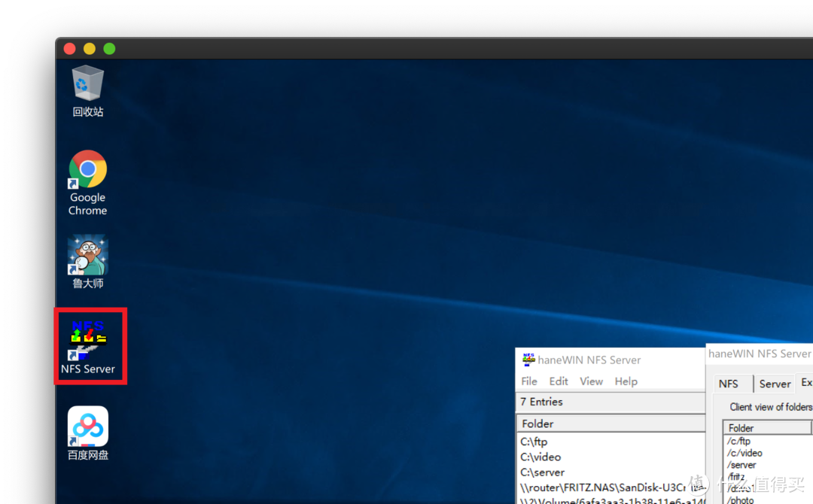This screenshot has height=504, width=813.
Task: Switch to the Exports tab
Action: coord(806,383)
